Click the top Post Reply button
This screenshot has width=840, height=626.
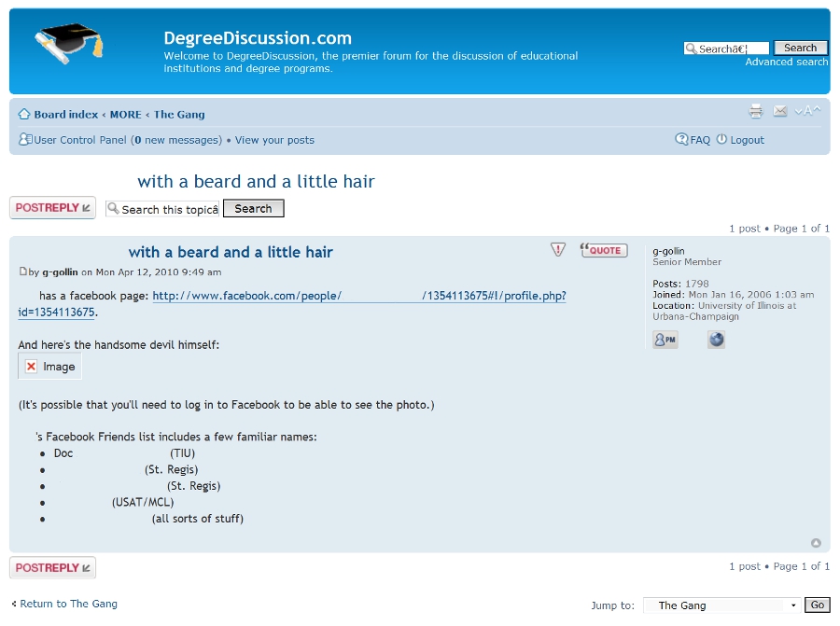52,208
